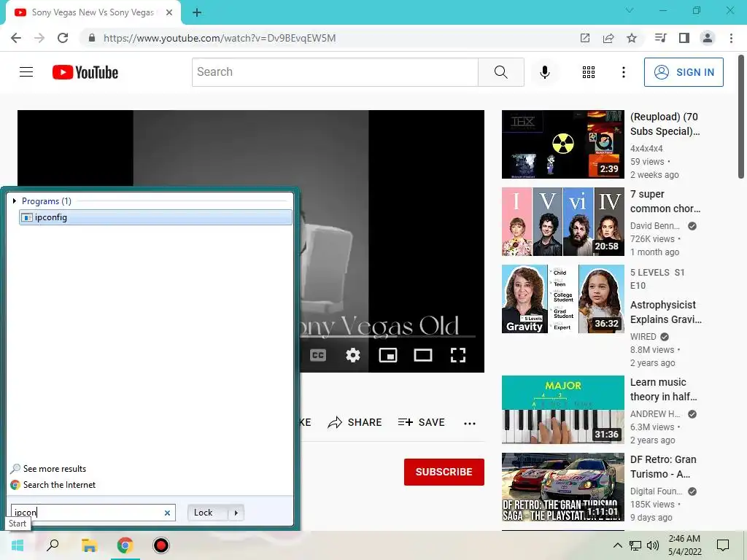Viewport: 747px width, 560px height.
Task: Open volume control tray icon
Action: click(x=653, y=545)
